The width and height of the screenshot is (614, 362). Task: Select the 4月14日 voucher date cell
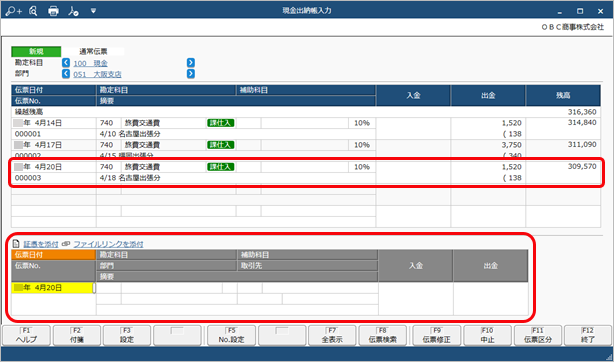[x=54, y=123]
